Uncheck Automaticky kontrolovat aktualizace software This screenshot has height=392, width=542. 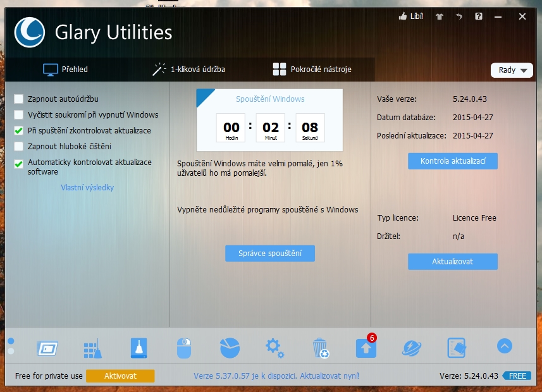pyautogui.click(x=19, y=164)
